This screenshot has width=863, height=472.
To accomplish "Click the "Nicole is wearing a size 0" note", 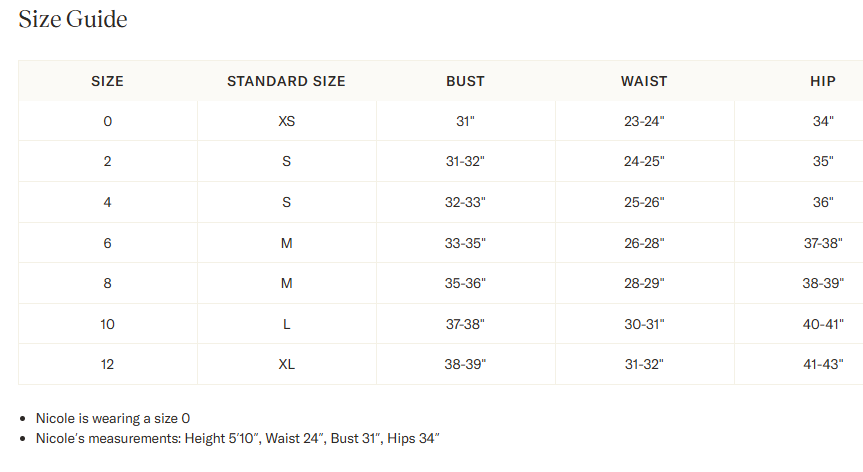I will pos(113,418).
